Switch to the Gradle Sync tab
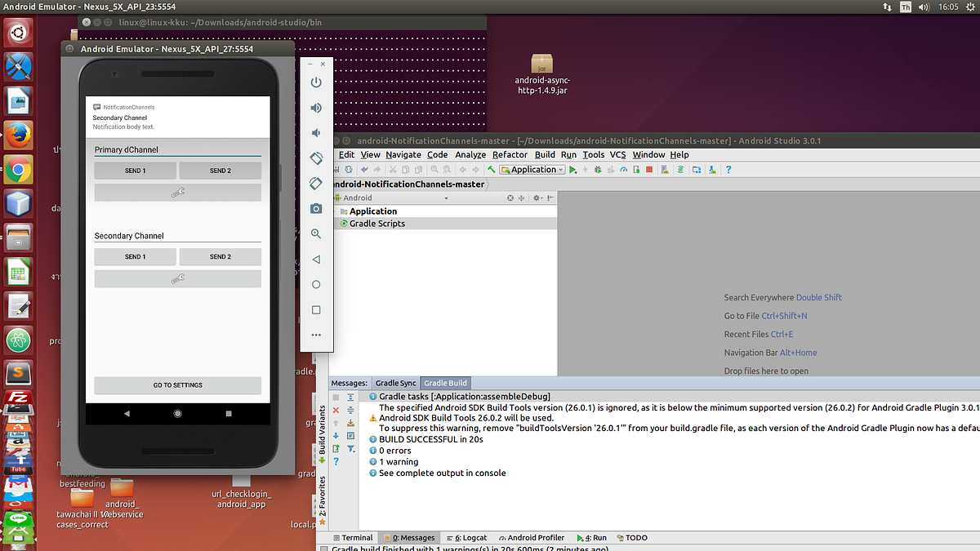 tap(395, 383)
